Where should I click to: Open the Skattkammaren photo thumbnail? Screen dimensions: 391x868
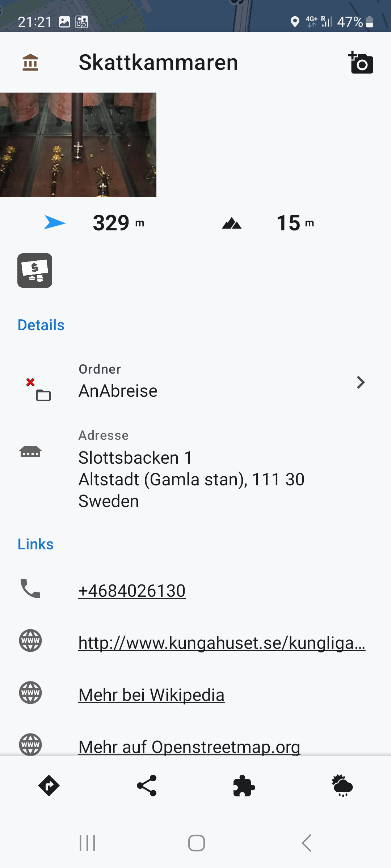point(78,145)
